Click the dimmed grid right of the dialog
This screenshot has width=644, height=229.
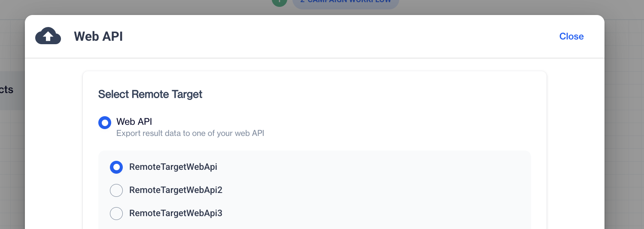coord(625,129)
